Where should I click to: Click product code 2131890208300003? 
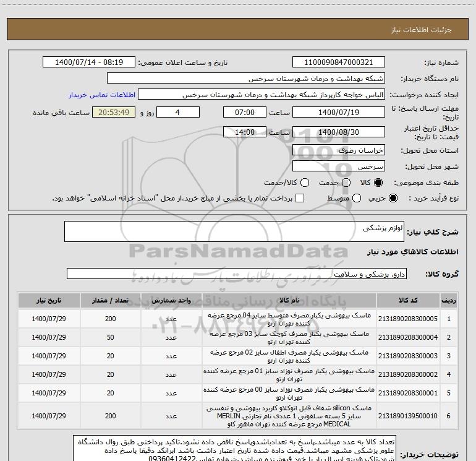click(408, 356)
